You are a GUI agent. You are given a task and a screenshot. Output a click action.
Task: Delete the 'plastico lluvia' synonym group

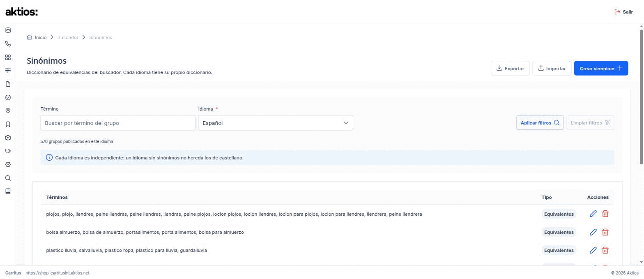coord(605,250)
